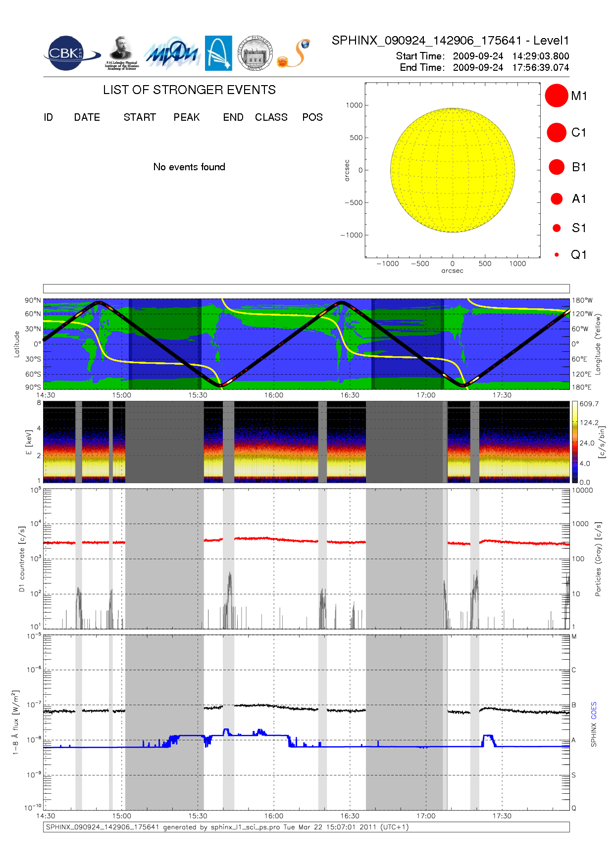Viewport: 614px width, 868px height.
Task: Click the spectrogram color scale bar
Action: (574, 442)
